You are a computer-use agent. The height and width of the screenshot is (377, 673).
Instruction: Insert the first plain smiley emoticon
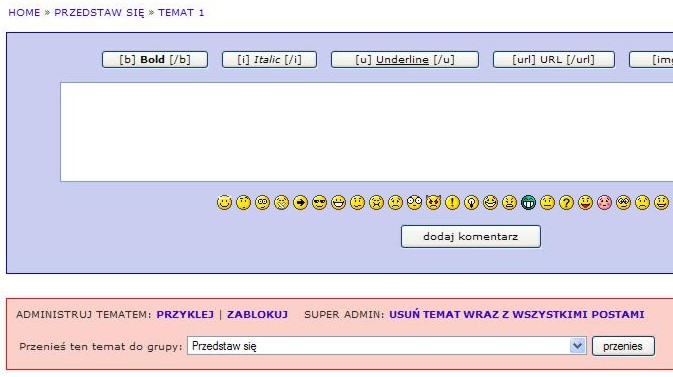[x=224, y=202]
